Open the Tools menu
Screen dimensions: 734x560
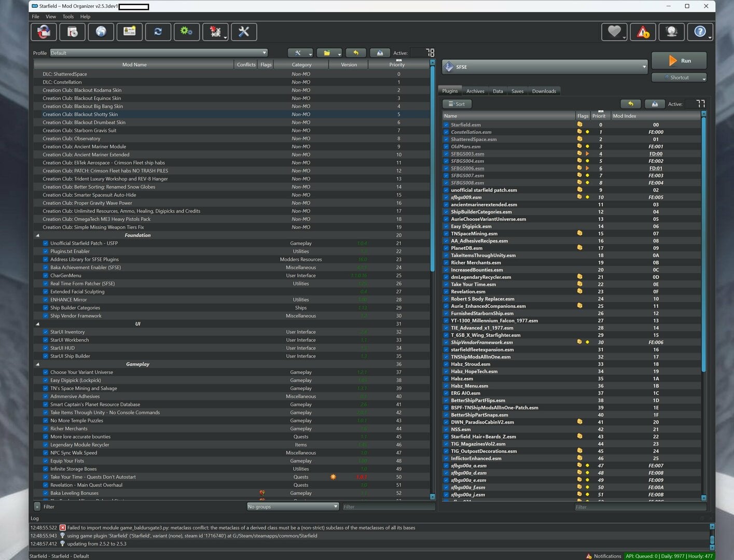point(68,17)
